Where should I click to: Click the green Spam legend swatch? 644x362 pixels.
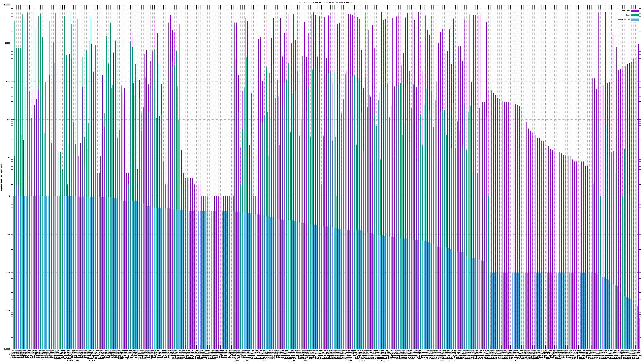pos(635,15)
